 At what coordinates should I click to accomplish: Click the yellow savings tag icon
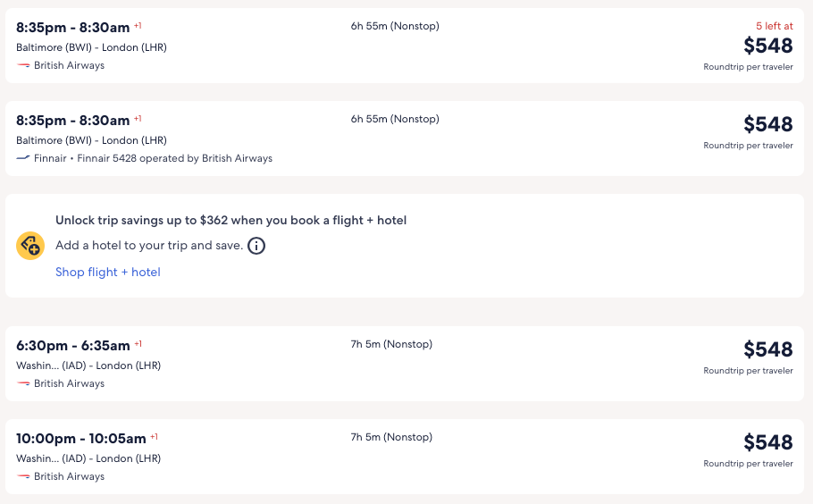pyautogui.click(x=30, y=246)
